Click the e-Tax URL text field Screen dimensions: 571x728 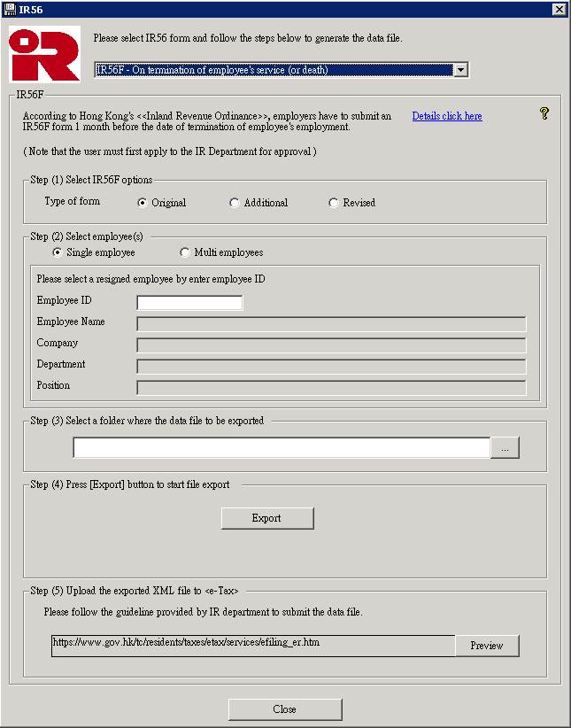252,644
